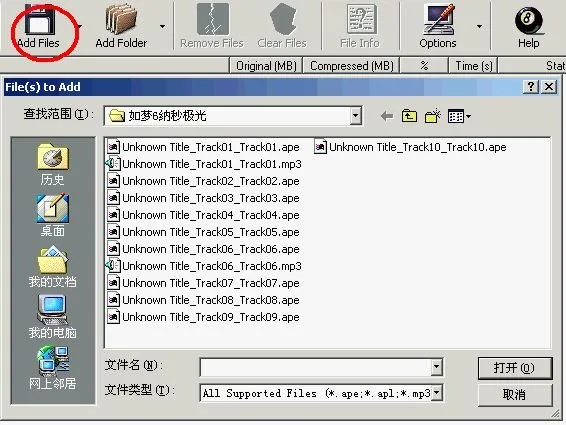This screenshot has width=566, height=425.
Task: Expand the 文件类型 file type dropdown
Action: (x=437, y=393)
